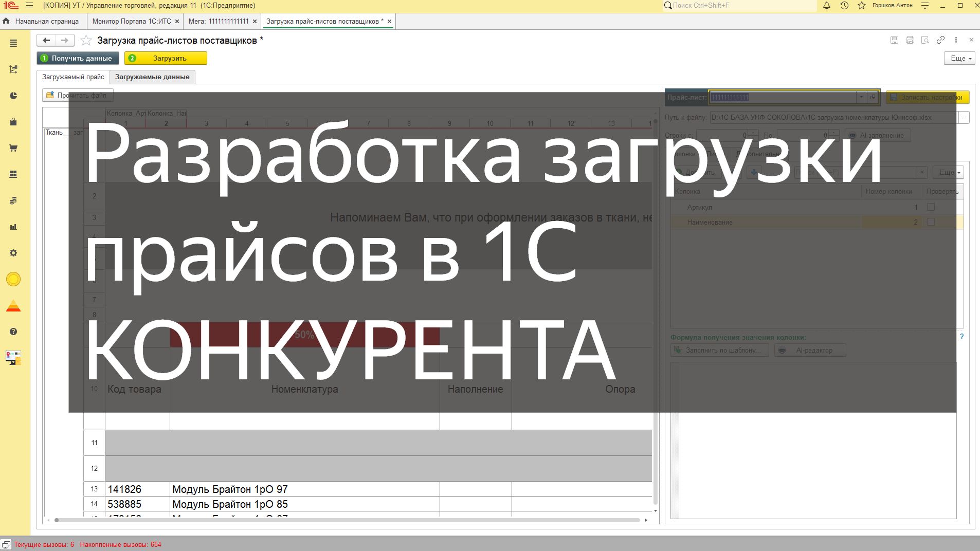Image resolution: width=980 pixels, height=551 pixels.
Task: Switch to the Загружаемые данные tab
Action: click(152, 76)
